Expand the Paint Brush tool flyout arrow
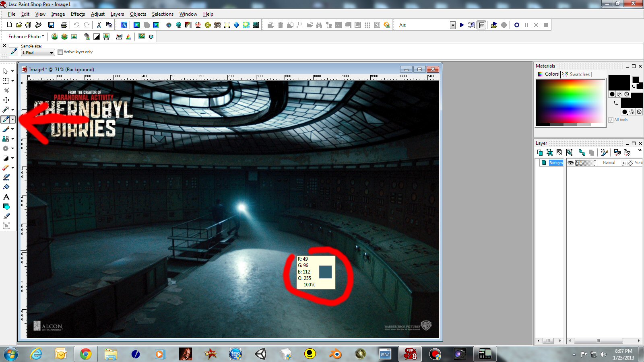Screen dimensions: 644x362 (x=12, y=129)
